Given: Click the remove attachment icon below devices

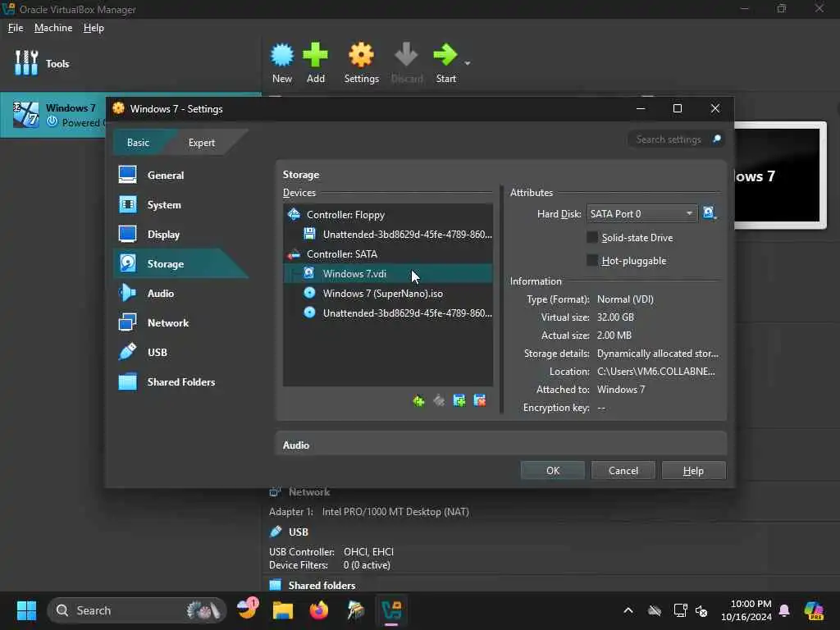Looking at the screenshot, I should [x=479, y=400].
